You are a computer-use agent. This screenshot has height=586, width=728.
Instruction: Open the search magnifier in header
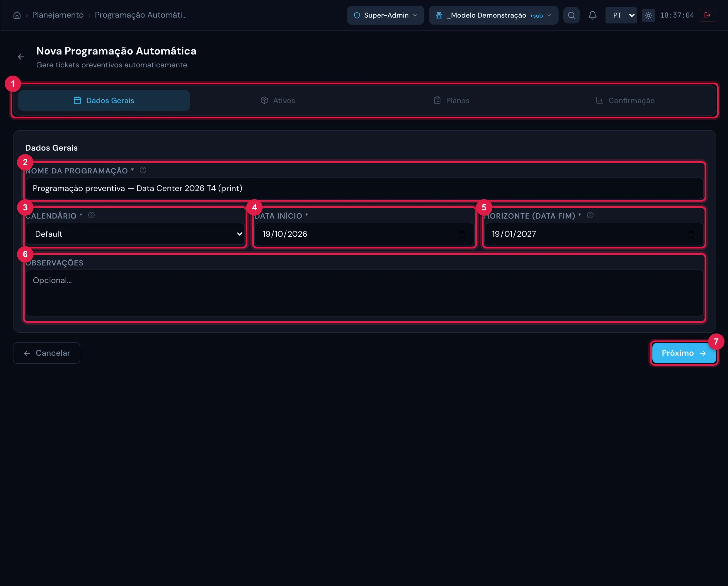(x=571, y=15)
